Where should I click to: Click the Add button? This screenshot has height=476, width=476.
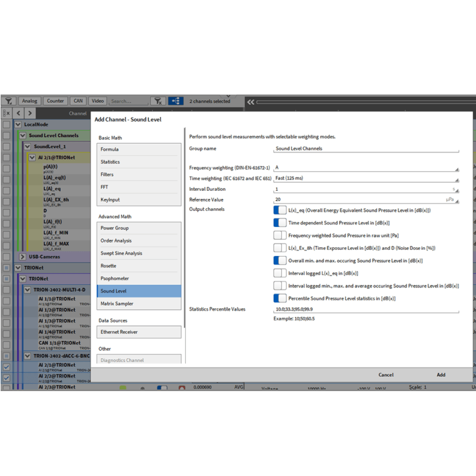[441, 375]
